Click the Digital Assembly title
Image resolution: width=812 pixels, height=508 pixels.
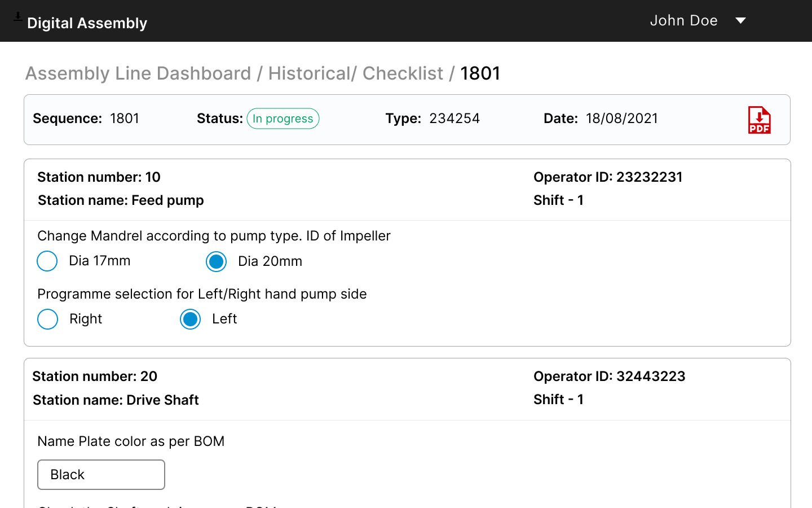click(87, 23)
